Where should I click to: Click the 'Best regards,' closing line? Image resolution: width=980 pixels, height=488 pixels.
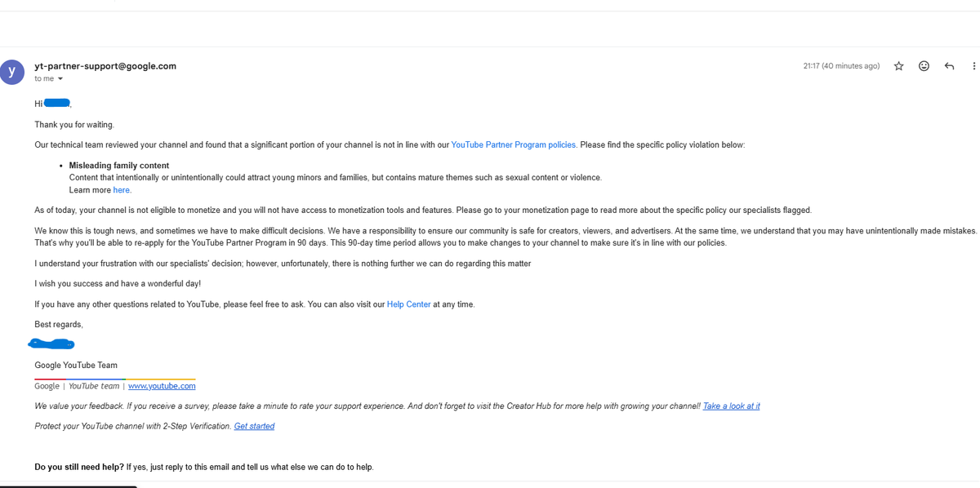pyautogui.click(x=59, y=325)
